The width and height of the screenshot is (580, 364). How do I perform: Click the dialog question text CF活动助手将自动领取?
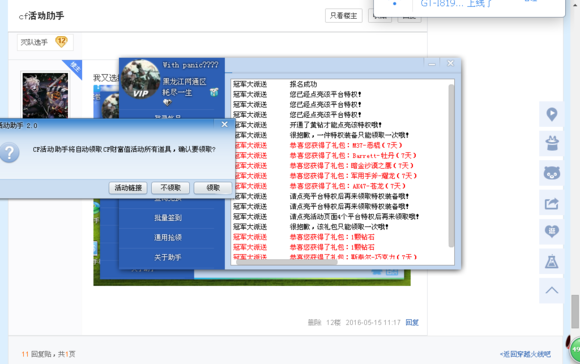(124, 149)
